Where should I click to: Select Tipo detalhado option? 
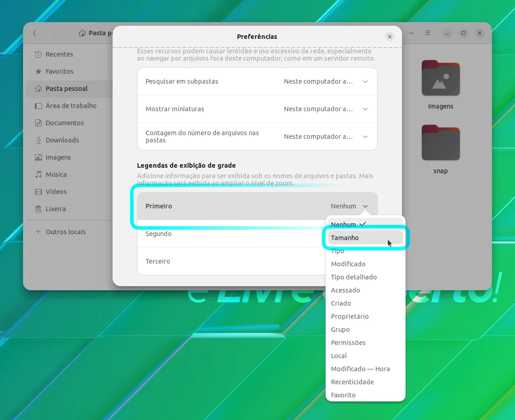[365, 277]
